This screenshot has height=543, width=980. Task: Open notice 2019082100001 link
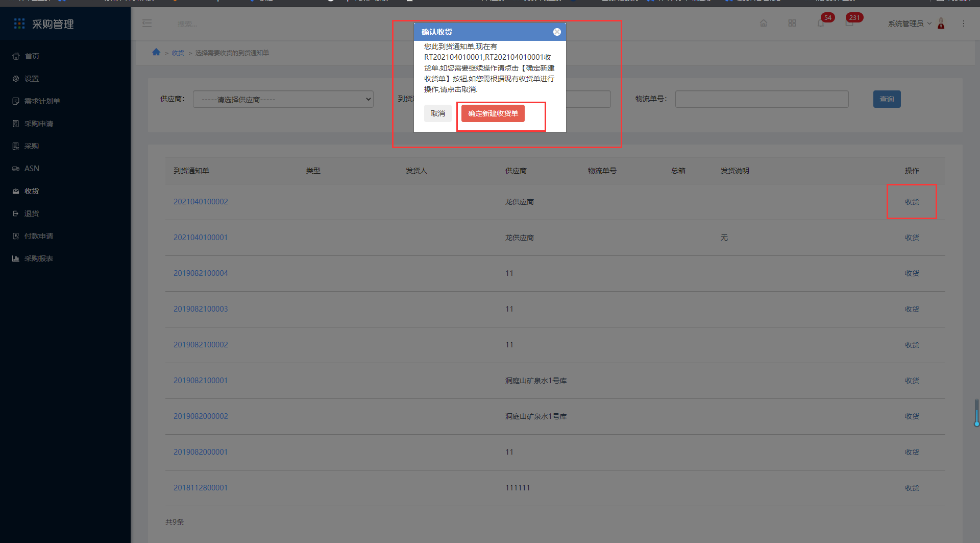201,381
